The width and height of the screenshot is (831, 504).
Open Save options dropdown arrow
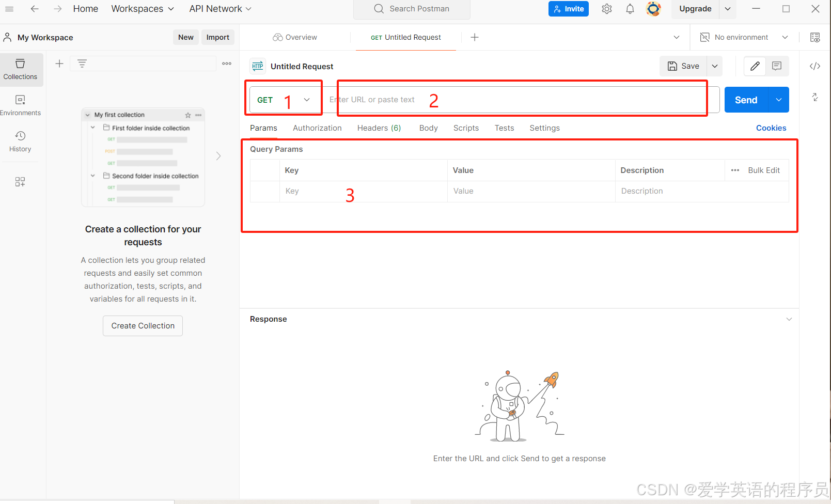[715, 66]
